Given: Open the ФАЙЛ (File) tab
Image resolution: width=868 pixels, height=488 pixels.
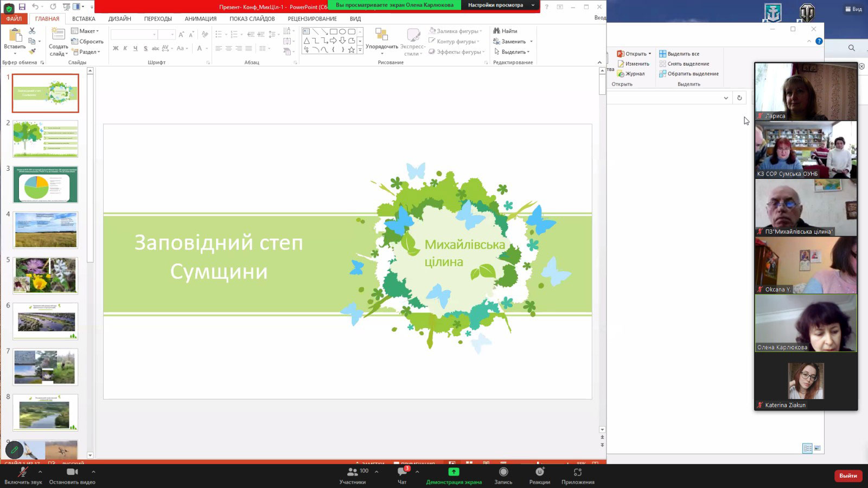Looking at the screenshot, I should [x=14, y=18].
